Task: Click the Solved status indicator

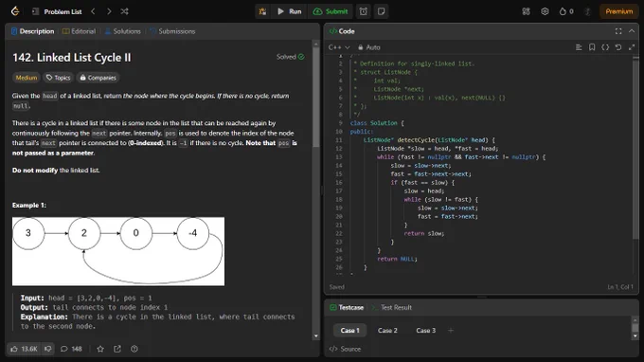Action: 291,57
